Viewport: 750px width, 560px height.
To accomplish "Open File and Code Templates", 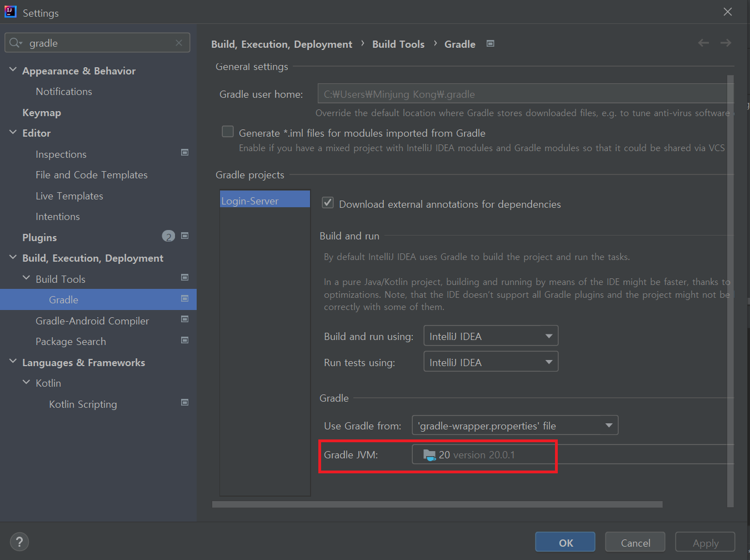I will pyautogui.click(x=92, y=175).
